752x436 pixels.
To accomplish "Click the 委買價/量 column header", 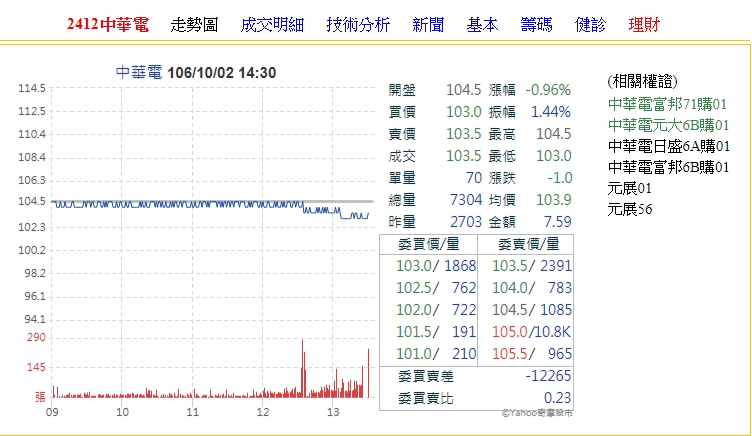I will pyautogui.click(x=427, y=244).
